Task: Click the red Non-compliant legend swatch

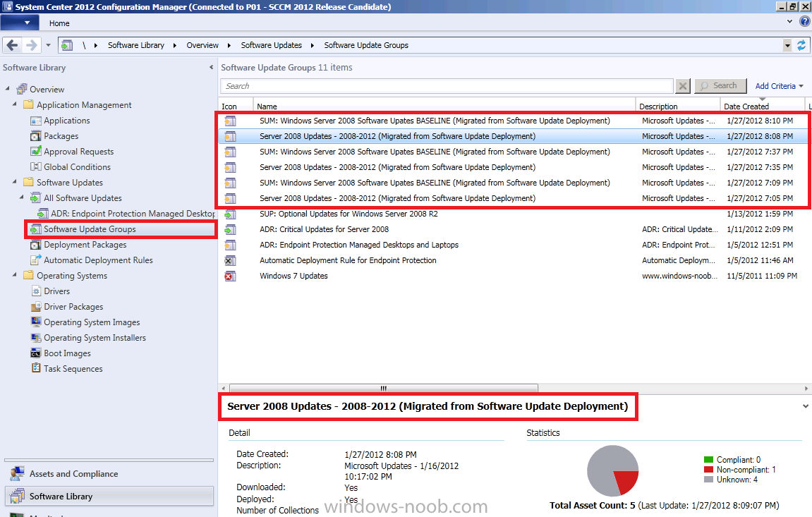Action: click(709, 469)
